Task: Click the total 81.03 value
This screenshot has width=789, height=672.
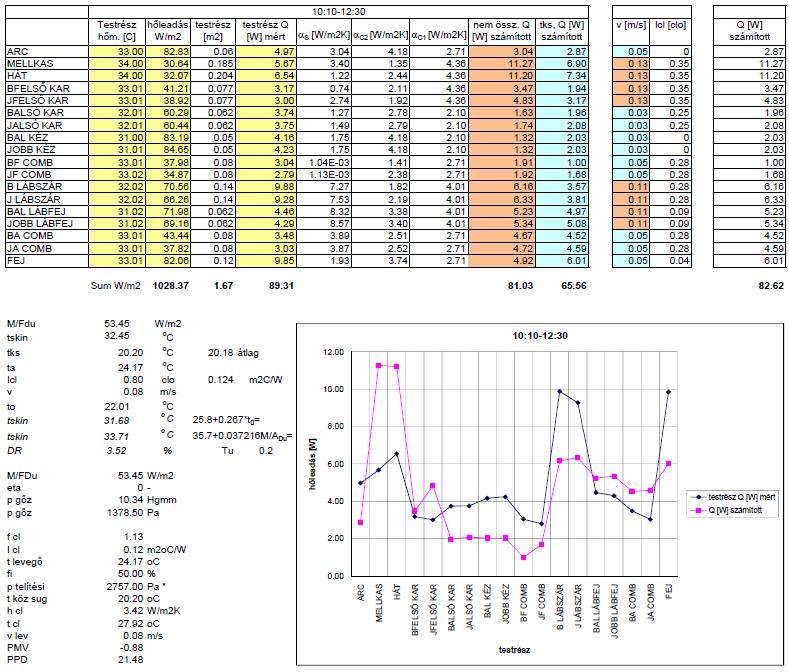Action: coord(520,285)
